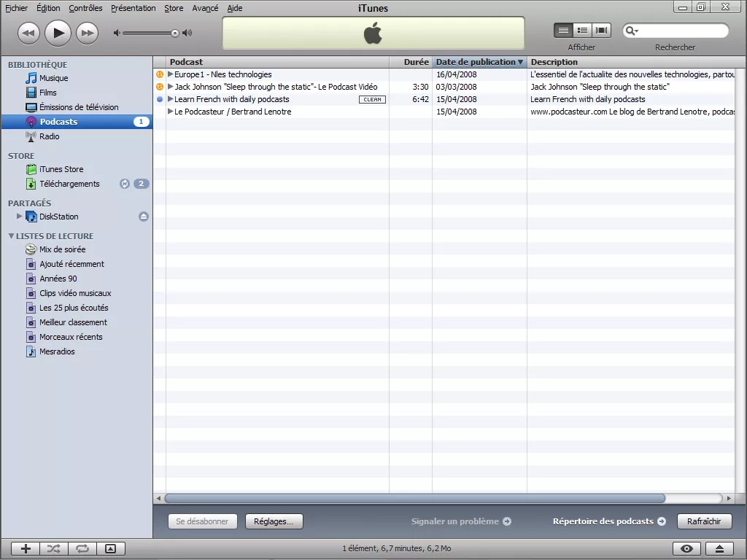The width and height of the screenshot is (747, 560).
Task: Toggle the artwork viewer panel
Action: pyautogui.click(x=111, y=548)
